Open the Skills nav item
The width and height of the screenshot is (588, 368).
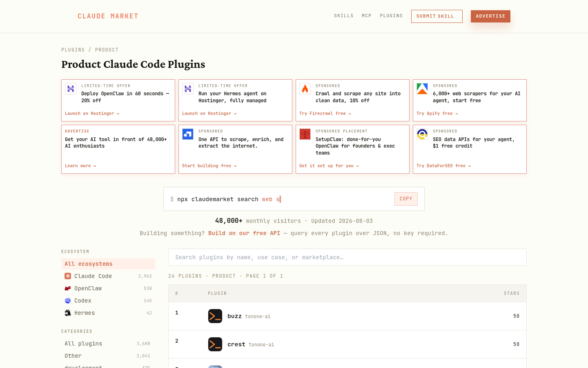[344, 16]
